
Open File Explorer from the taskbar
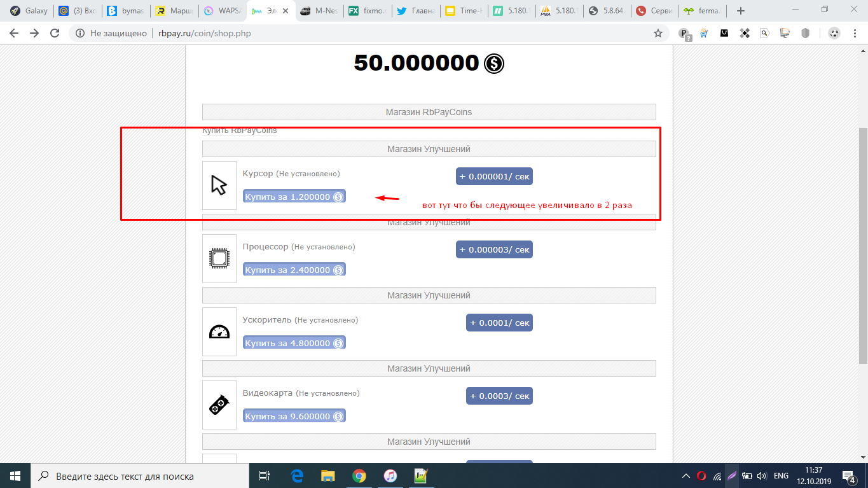(x=327, y=476)
